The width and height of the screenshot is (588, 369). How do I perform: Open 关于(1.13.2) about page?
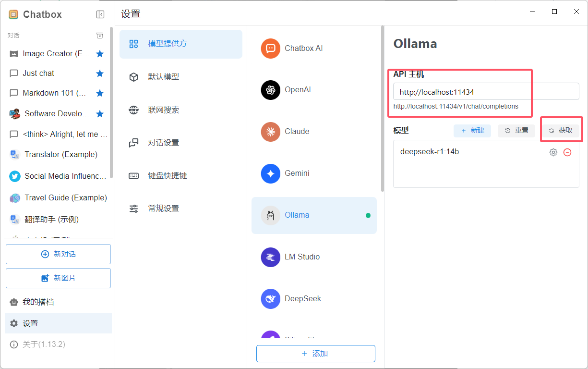[x=58, y=344]
